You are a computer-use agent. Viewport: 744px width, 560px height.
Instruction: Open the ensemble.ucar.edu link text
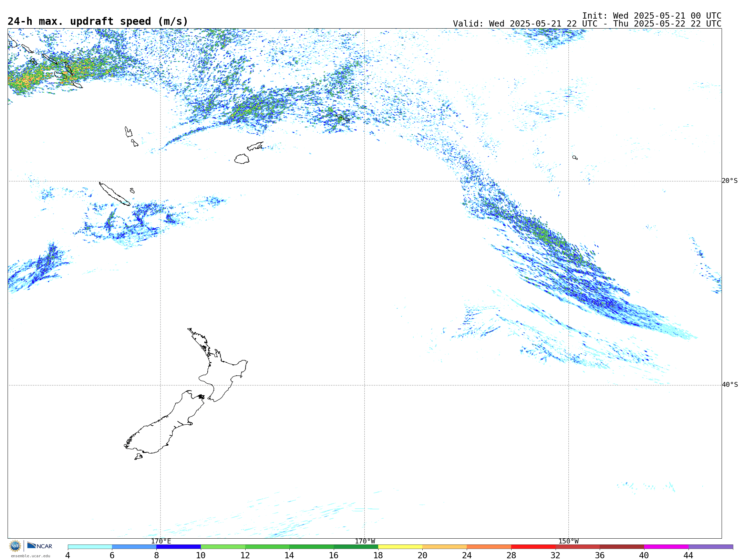click(30, 556)
